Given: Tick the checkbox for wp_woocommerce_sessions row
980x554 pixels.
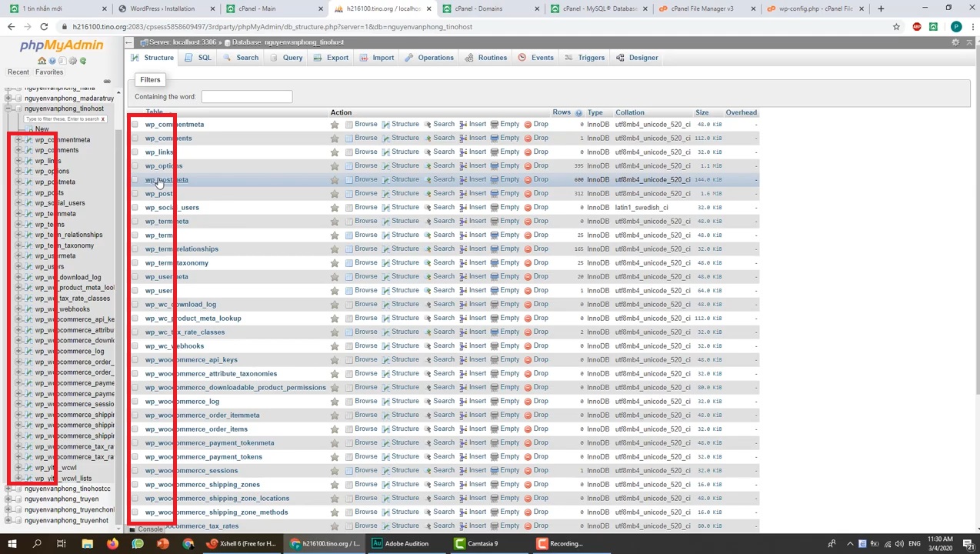Looking at the screenshot, I should pos(135,471).
